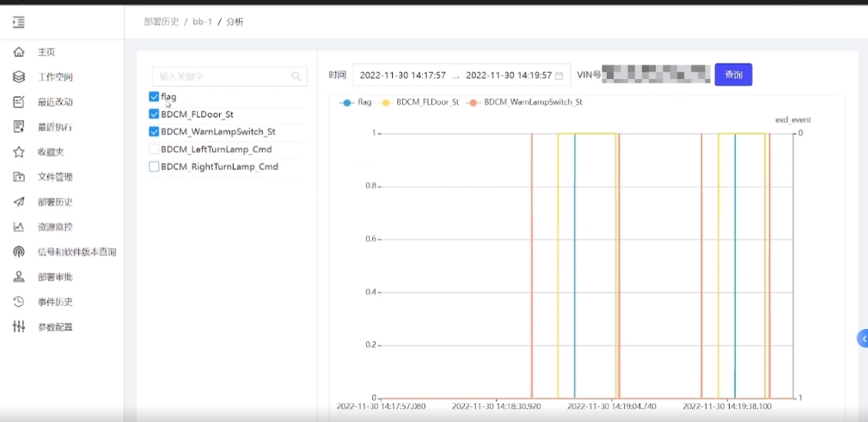Click the 资源监控 chart icon
This screenshot has height=422, width=868.
pyautogui.click(x=19, y=227)
